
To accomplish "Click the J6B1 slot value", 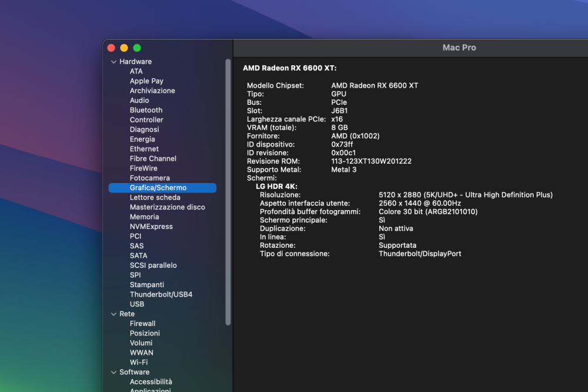I will (x=339, y=111).
